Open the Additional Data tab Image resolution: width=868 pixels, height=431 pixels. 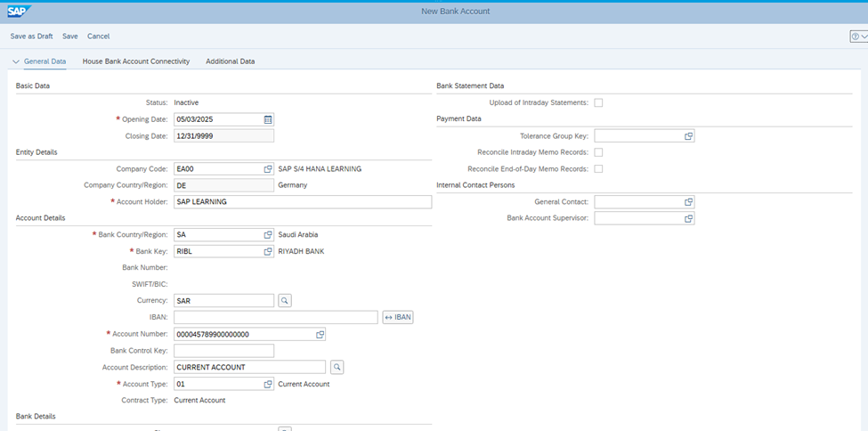(231, 61)
